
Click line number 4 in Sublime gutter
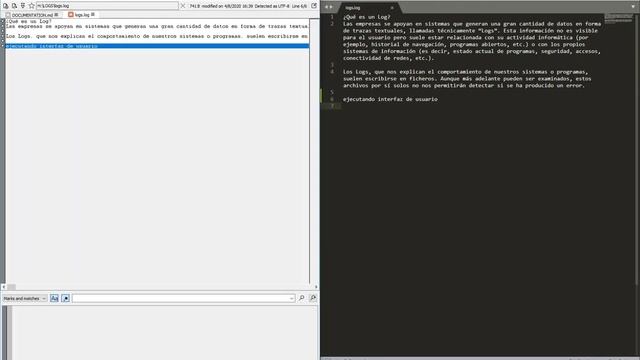(332, 71)
